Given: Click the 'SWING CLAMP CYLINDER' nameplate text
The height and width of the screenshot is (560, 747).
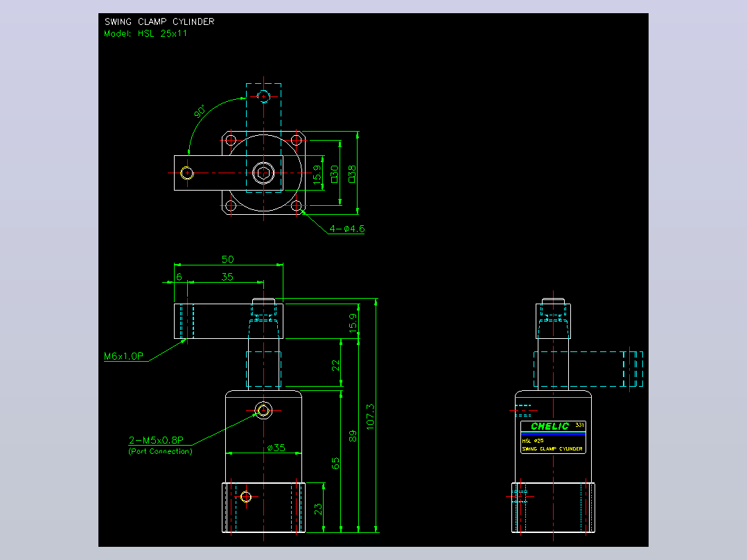Looking at the screenshot, I should pyautogui.click(x=552, y=449).
